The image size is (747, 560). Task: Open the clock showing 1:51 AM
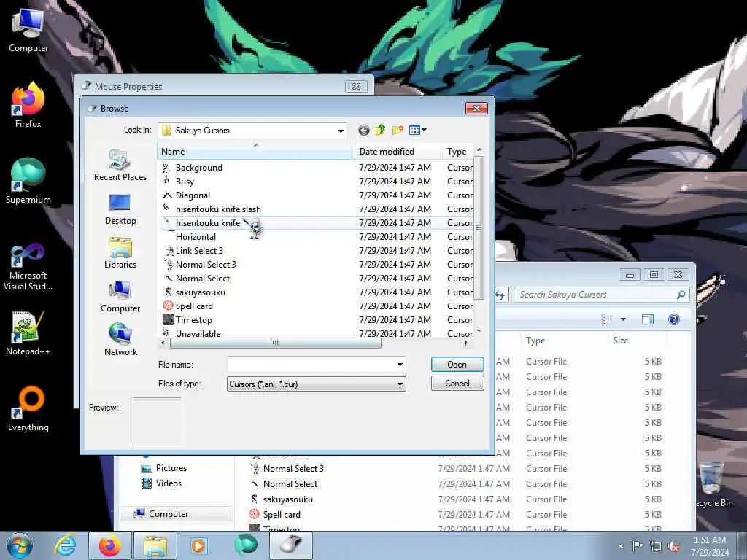pos(710,546)
